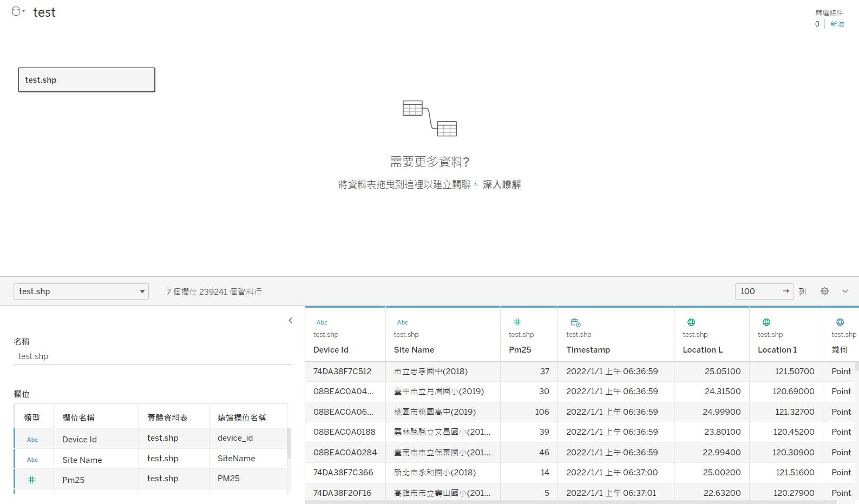Click cell 74DA38F7C512 in Device Id column

342,372
